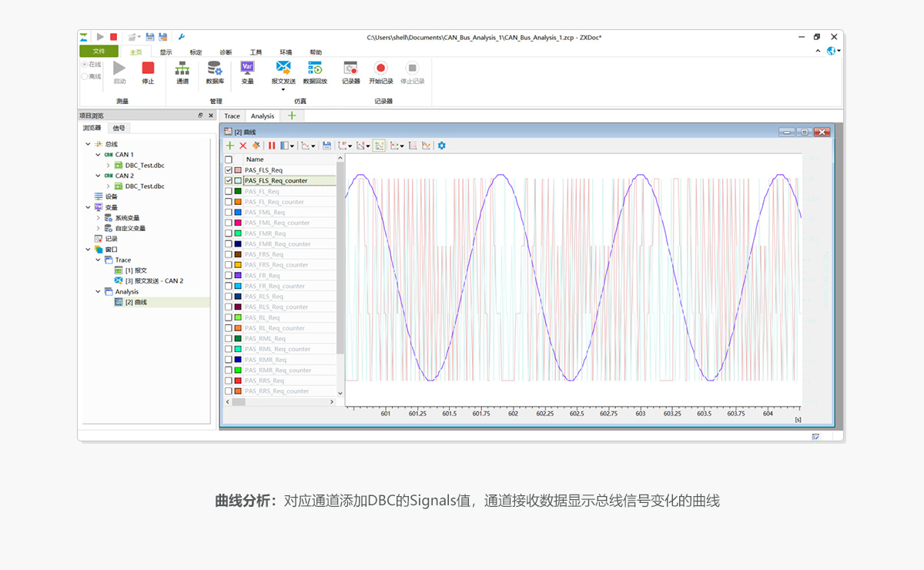Add a signal with the green plus icon
924x570 pixels.
pos(229,146)
